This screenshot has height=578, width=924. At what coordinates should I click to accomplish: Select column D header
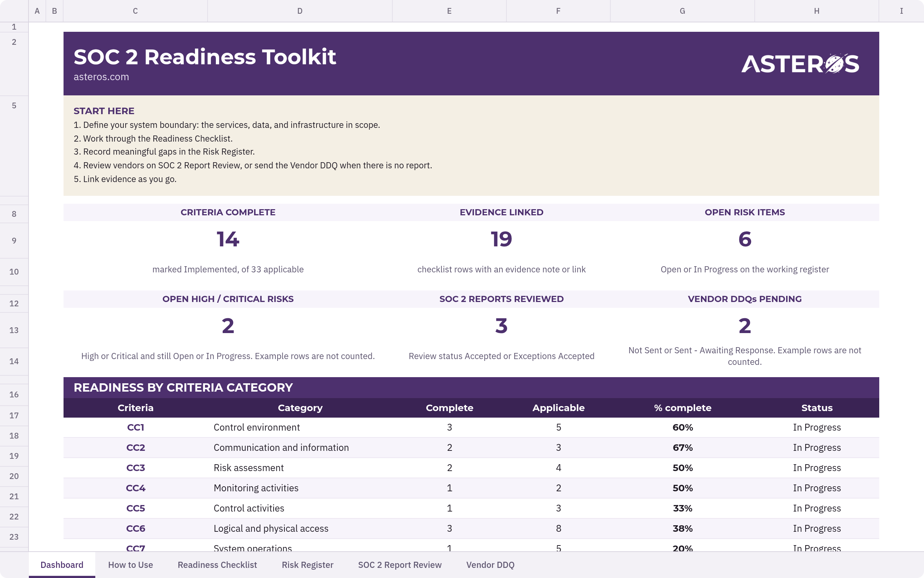(x=300, y=11)
